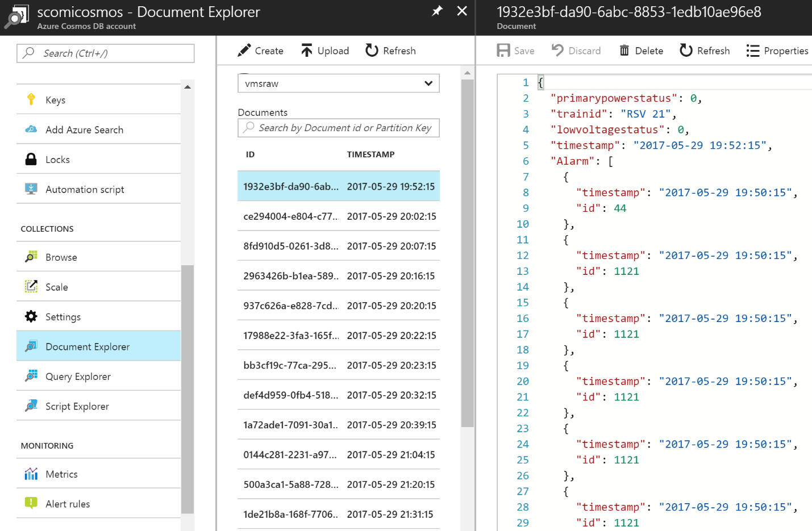The width and height of the screenshot is (812, 531).
Task: Click the Create button label
Action: coord(269,51)
